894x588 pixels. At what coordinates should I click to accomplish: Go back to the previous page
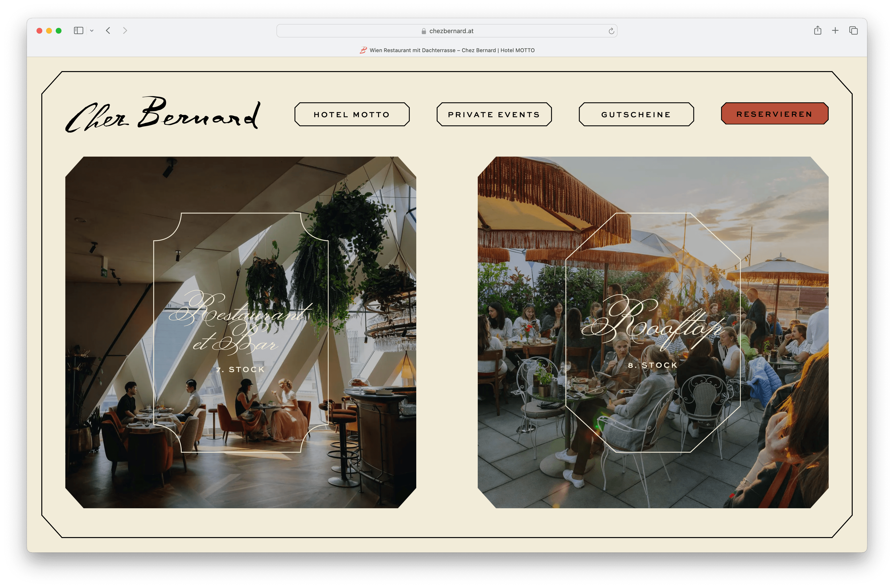(x=108, y=31)
